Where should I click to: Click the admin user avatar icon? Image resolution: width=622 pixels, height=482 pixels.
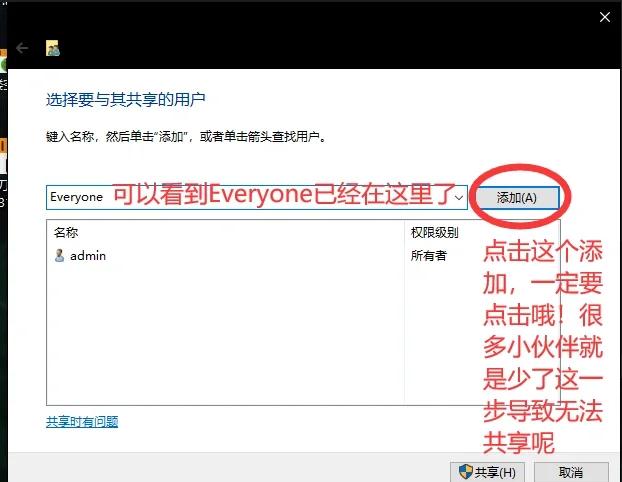click(x=59, y=255)
